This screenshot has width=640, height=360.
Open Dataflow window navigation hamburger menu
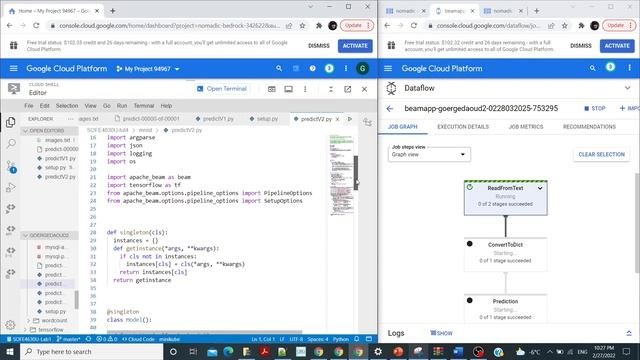pyautogui.click(x=388, y=69)
